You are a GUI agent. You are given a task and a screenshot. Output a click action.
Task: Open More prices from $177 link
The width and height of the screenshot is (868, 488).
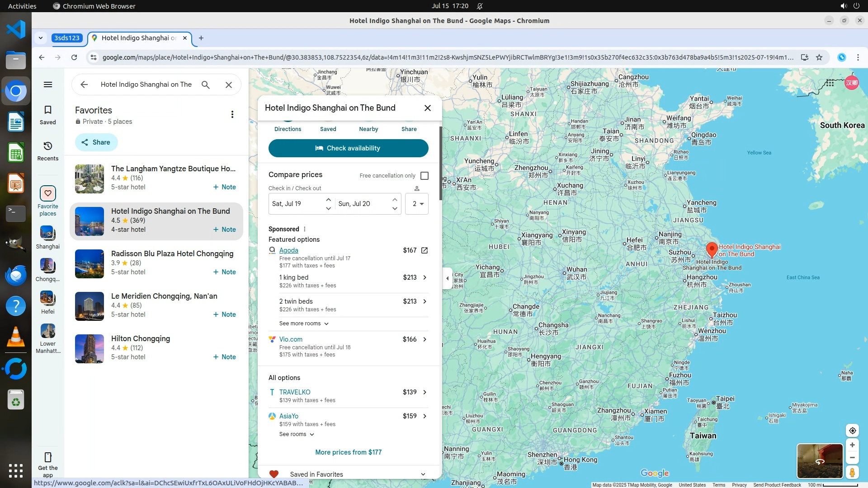click(348, 452)
